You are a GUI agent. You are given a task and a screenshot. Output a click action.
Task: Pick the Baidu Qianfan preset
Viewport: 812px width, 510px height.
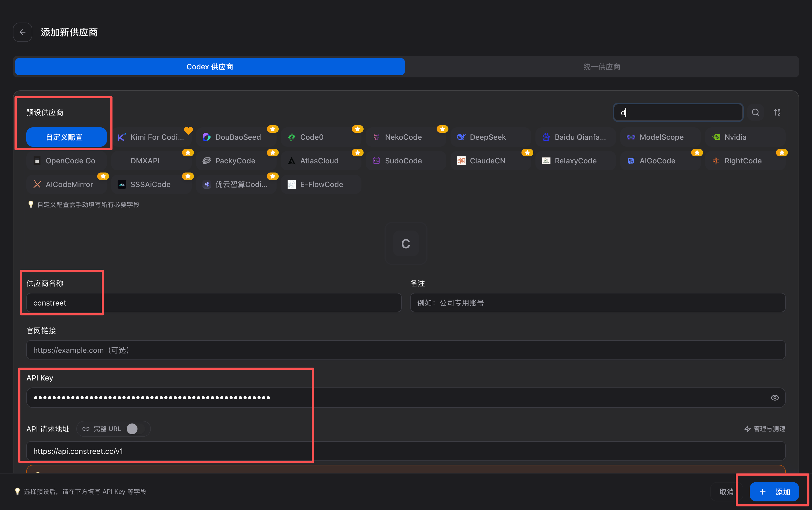point(576,137)
